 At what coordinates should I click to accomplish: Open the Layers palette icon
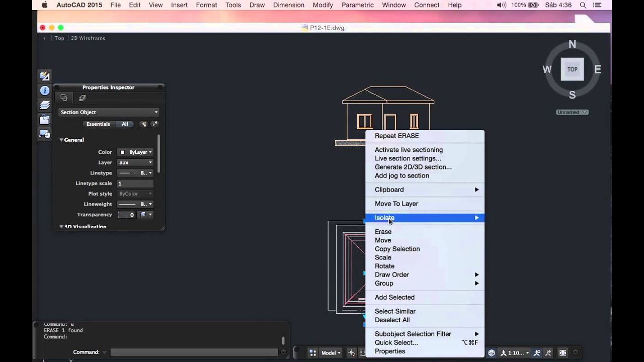tap(45, 105)
